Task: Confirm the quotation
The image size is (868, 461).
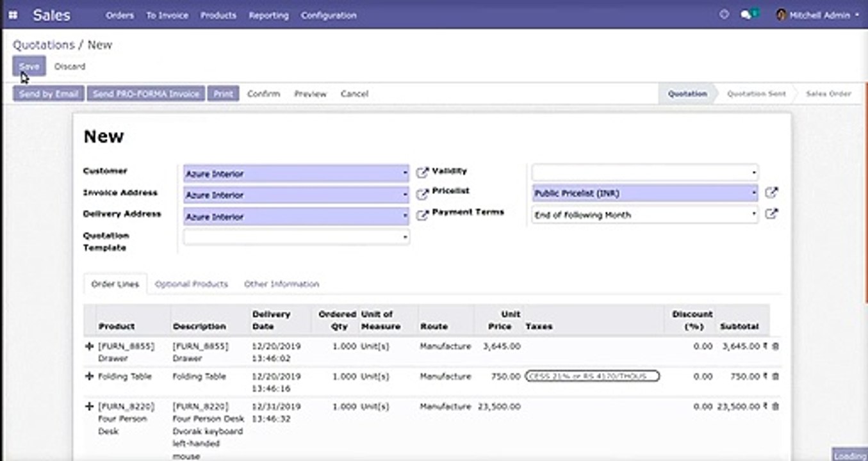Action: pyautogui.click(x=263, y=93)
